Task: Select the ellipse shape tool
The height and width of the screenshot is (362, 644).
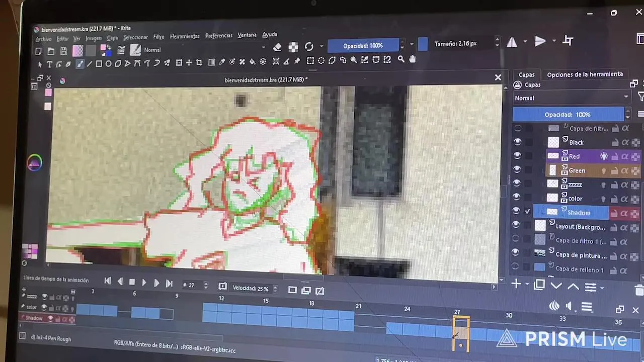Action: point(108,64)
